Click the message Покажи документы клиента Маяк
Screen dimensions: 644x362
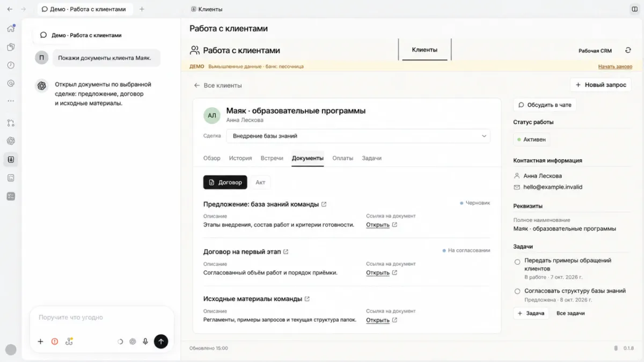106,58
